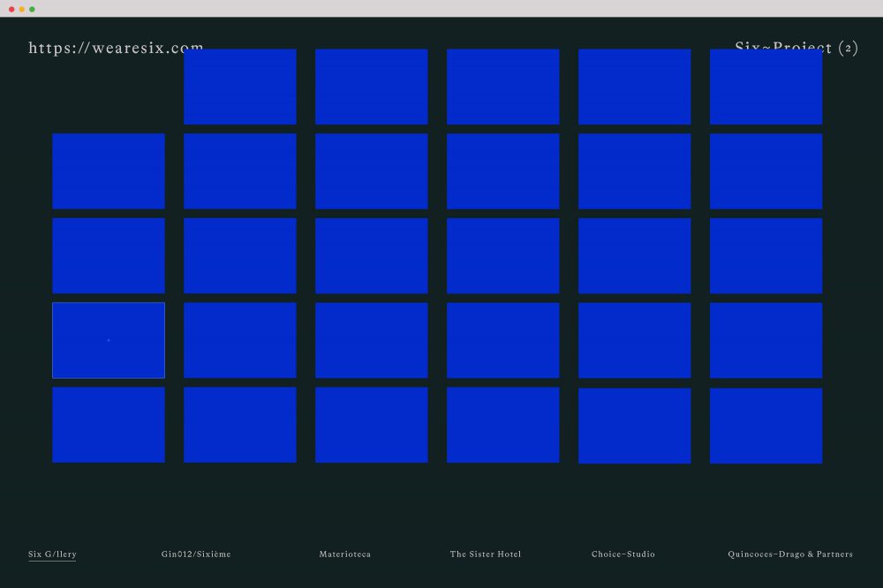Image resolution: width=883 pixels, height=588 pixels.
Task: Select the white-outlined blue thumbnail
Action: pyautogui.click(x=109, y=340)
